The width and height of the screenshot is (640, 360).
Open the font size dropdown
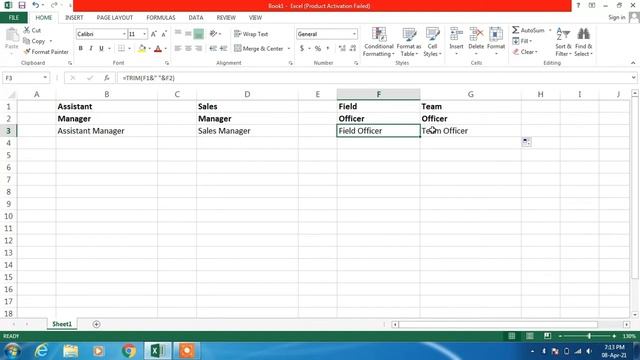tap(144, 34)
